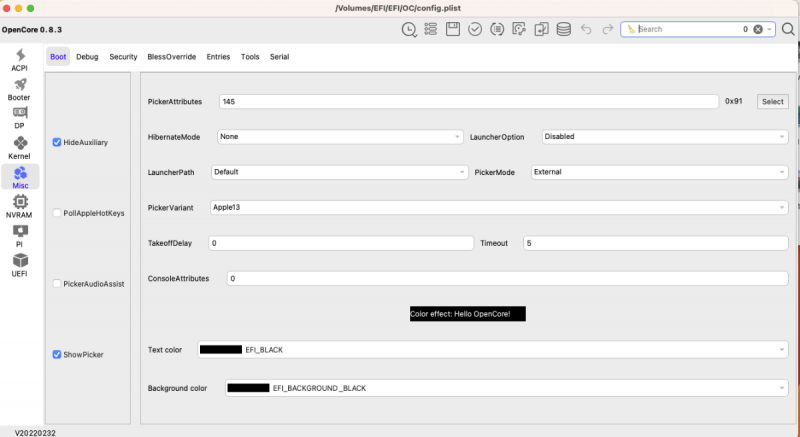This screenshot has height=437, width=800.
Task: Switch to the Tools tab
Action: pos(250,57)
